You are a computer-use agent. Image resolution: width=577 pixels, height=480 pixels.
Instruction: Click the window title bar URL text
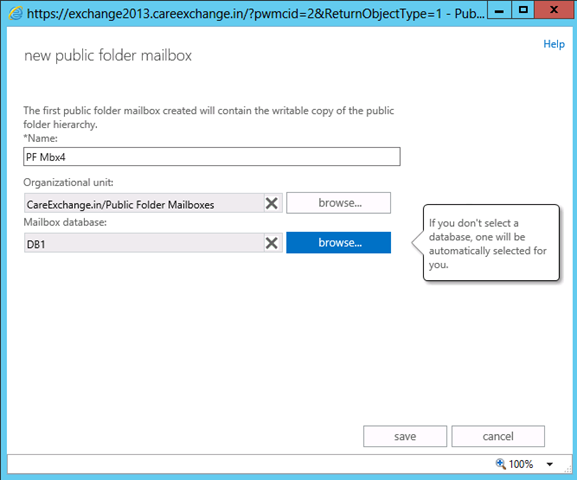(x=256, y=14)
